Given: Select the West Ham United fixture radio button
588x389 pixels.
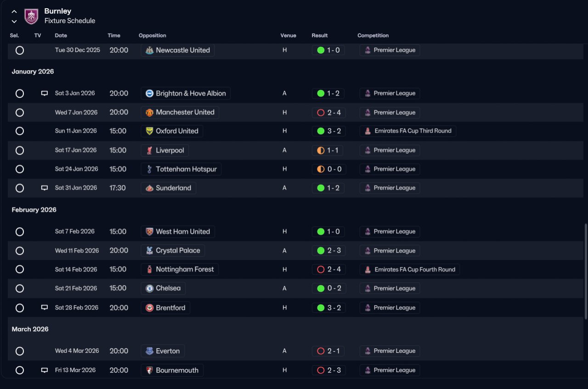Looking at the screenshot, I should click(20, 232).
